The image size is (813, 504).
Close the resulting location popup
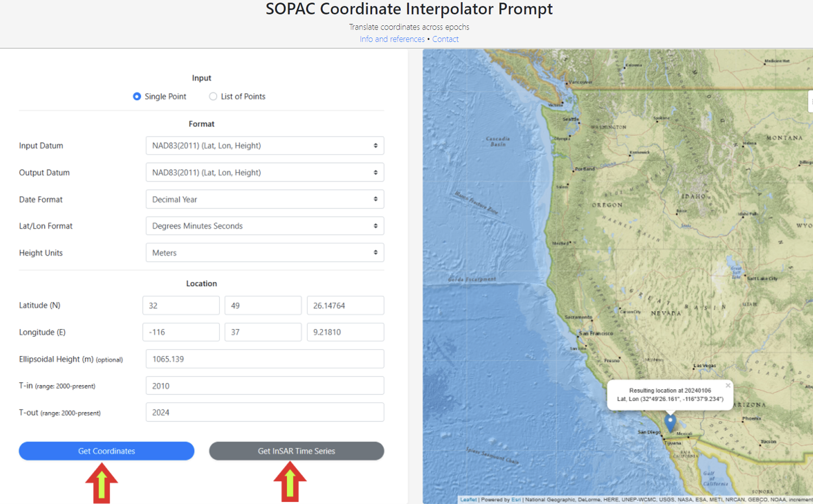(728, 386)
